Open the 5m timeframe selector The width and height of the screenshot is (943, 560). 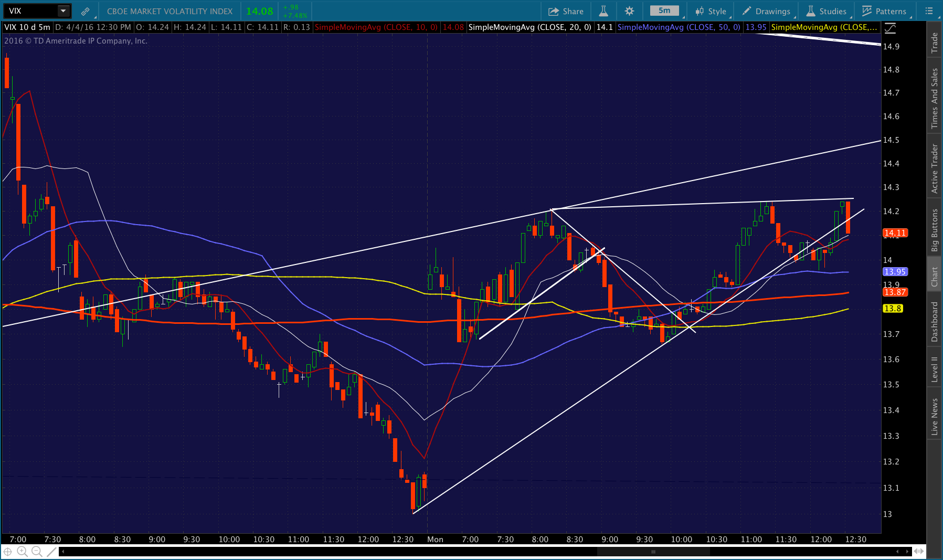click(x=664, y=10)
